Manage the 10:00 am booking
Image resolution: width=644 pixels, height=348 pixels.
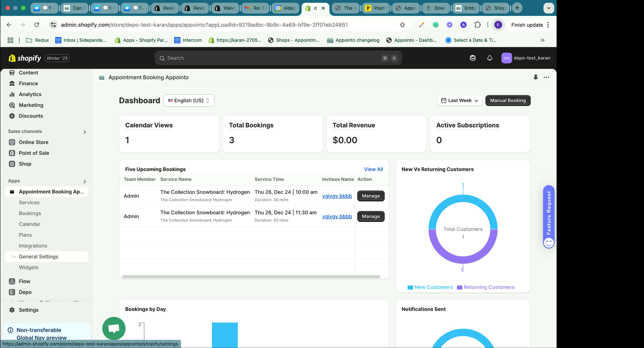click(371, 196)
